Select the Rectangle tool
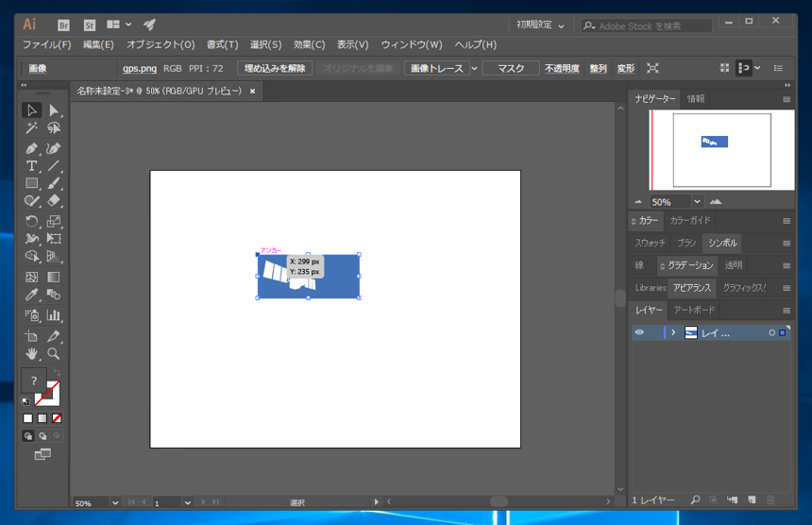The height and width of the screenshot is (525, 812). pyautogui.click(x=31, y=183)
